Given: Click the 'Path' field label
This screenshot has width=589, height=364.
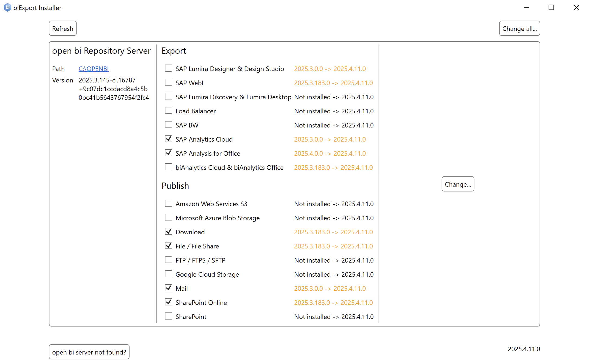Looking at the screenshot, I should point(58,69).
